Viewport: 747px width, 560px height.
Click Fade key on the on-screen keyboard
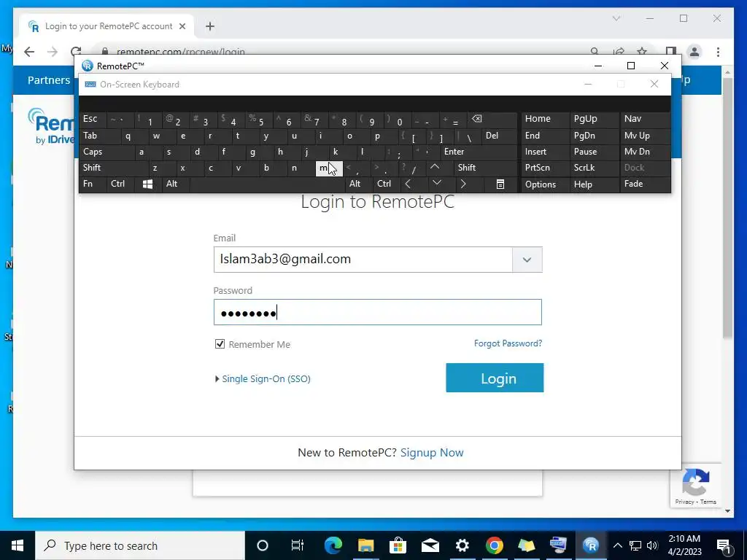click(x=645, y=184)
